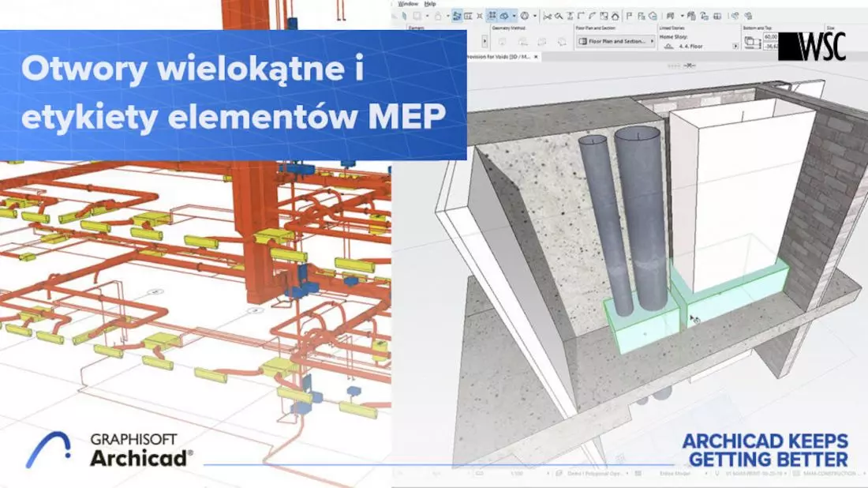The width and height of the screenshot is (868, 488).
Task: Open the Help menu
Action: [430, 3]
